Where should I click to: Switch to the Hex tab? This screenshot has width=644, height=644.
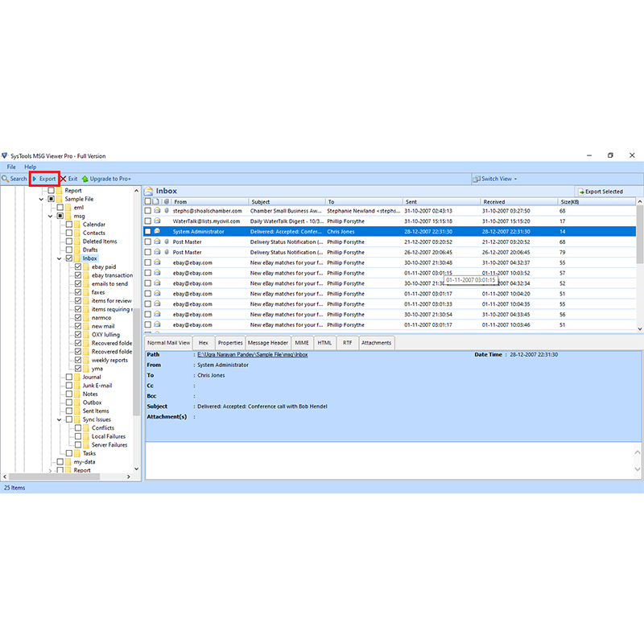point(204,343)
